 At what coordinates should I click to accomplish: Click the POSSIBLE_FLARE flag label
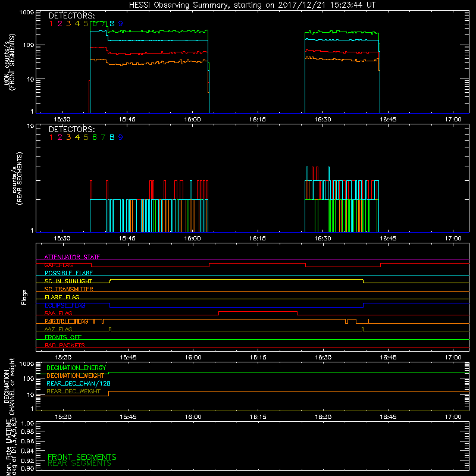pyautogui.click(x=68, y=273)
